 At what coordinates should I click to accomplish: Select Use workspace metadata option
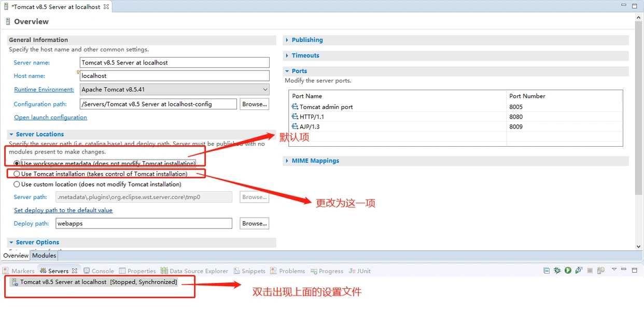click(x=17, y=163)
